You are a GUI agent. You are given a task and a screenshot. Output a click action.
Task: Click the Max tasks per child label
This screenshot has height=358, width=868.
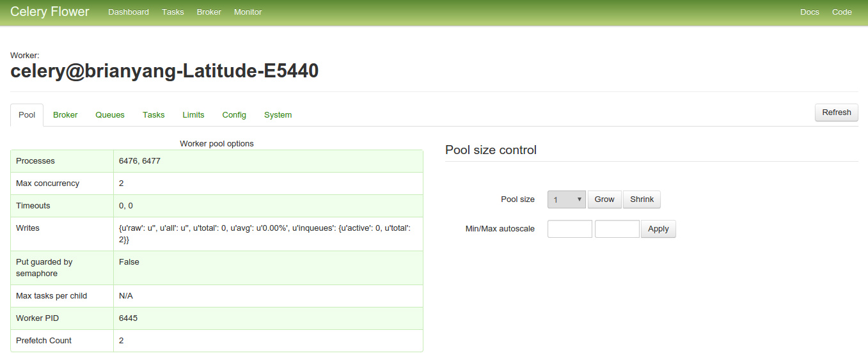(51, 296)
